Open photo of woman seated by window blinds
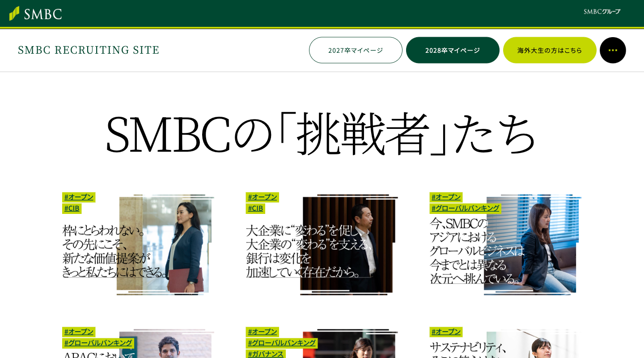644x358 pixels. [x=532, y=245]
